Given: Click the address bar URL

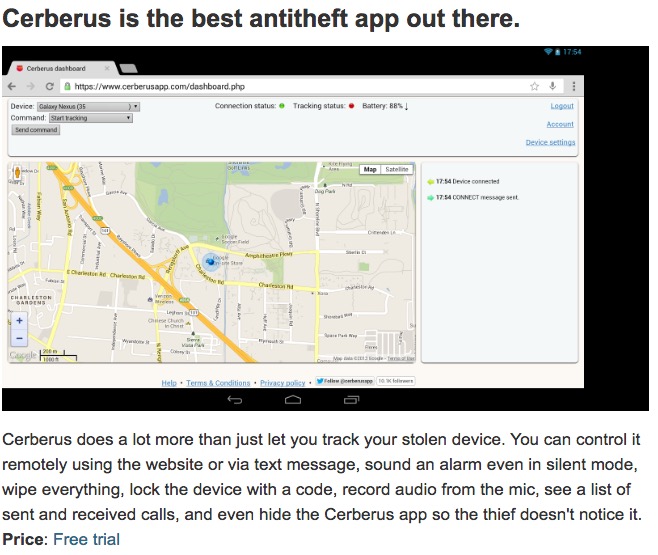Looking at the screenshot, I should click(159, 86).
